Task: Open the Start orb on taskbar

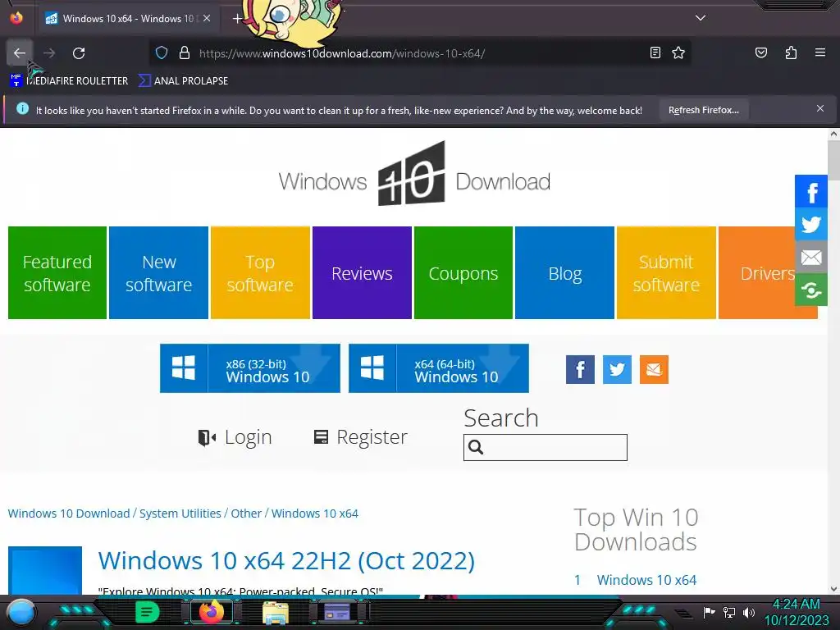Action: (x=21, y=612)
